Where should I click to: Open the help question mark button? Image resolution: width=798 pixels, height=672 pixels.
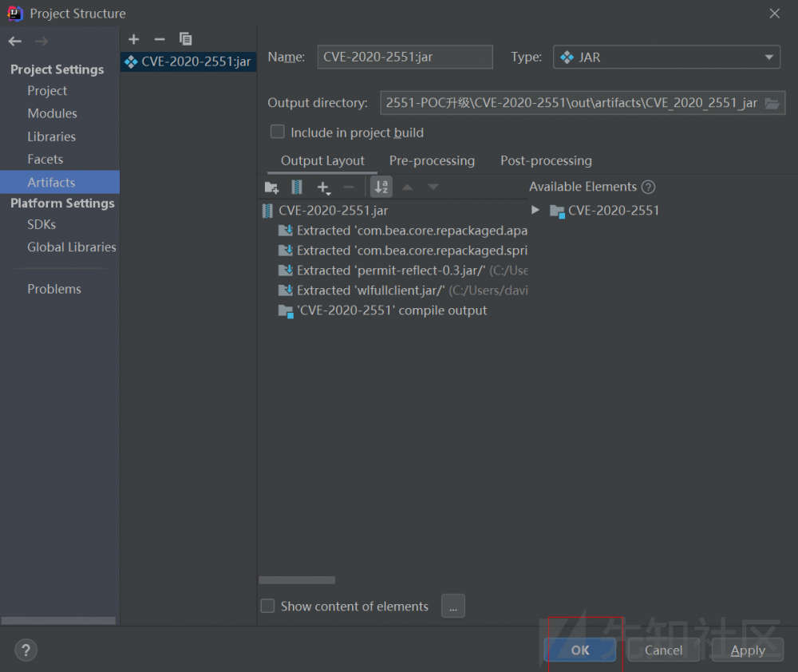point(26,650)
